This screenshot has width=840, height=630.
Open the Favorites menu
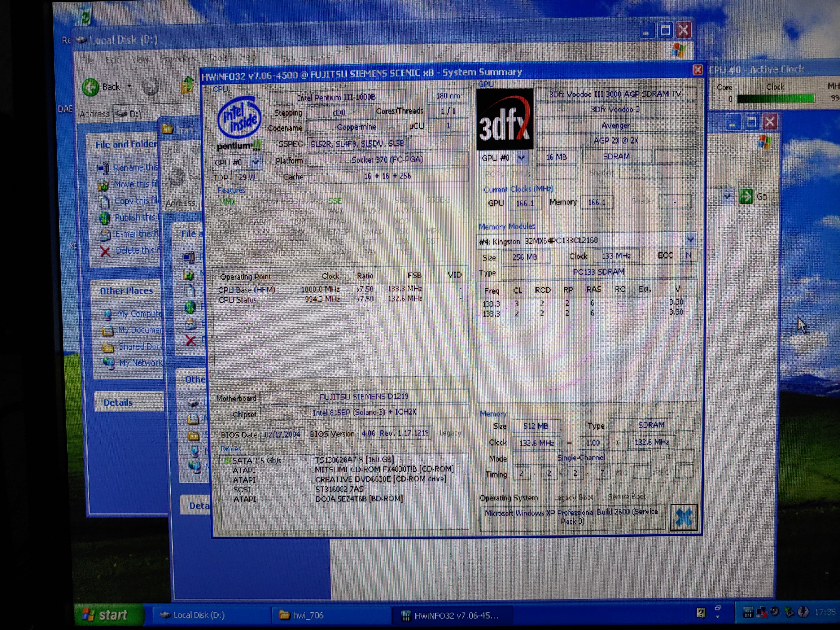point(178,58)
